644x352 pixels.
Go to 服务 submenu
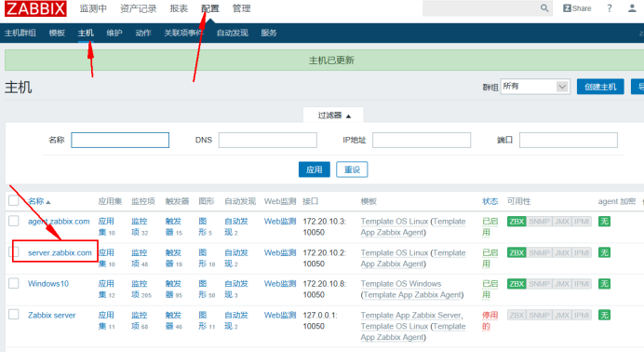click(269, 33)
